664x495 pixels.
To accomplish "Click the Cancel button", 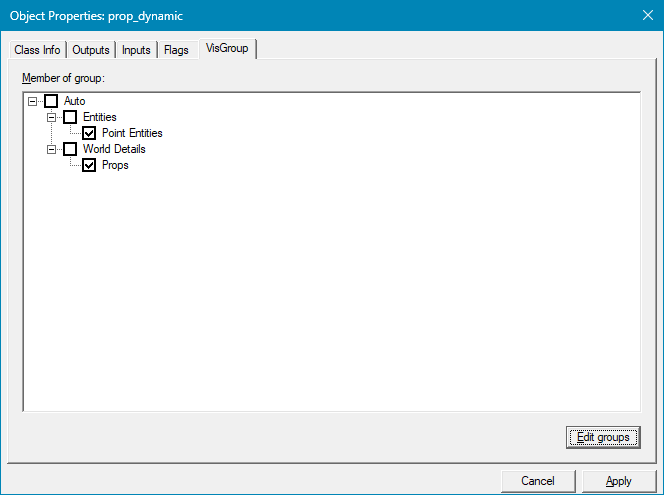I will coord(538,481).
